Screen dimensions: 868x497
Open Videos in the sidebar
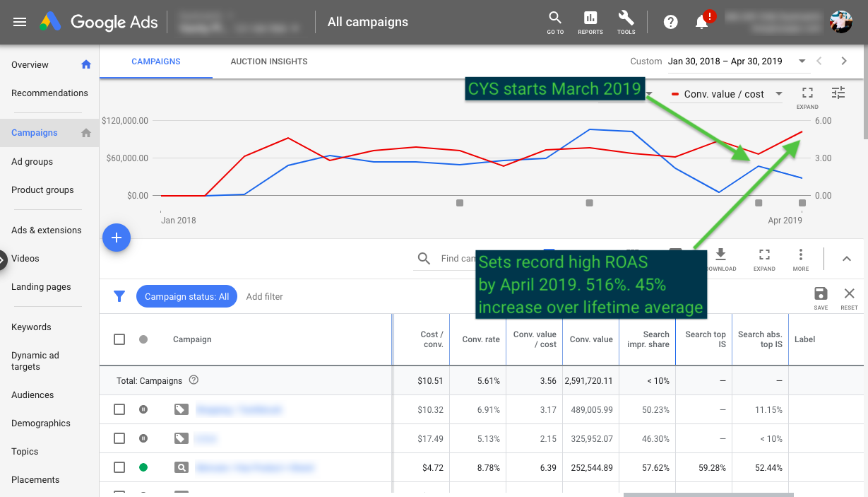pyautogui.click(x=25, y=258)
